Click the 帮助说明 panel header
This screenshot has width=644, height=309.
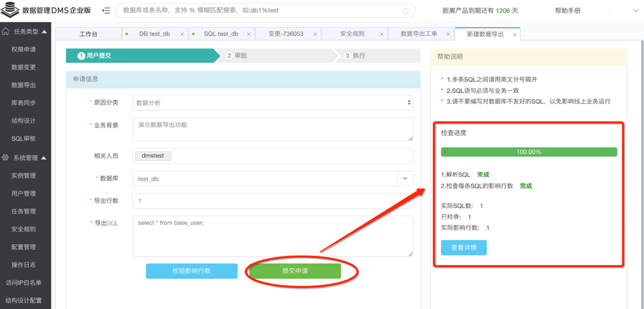click(529, 57)
